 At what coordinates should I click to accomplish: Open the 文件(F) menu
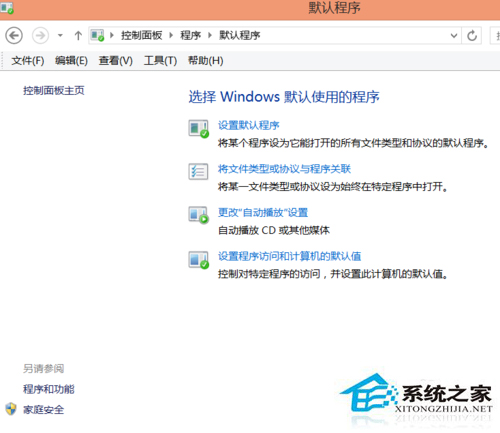(x=28, y=61)
